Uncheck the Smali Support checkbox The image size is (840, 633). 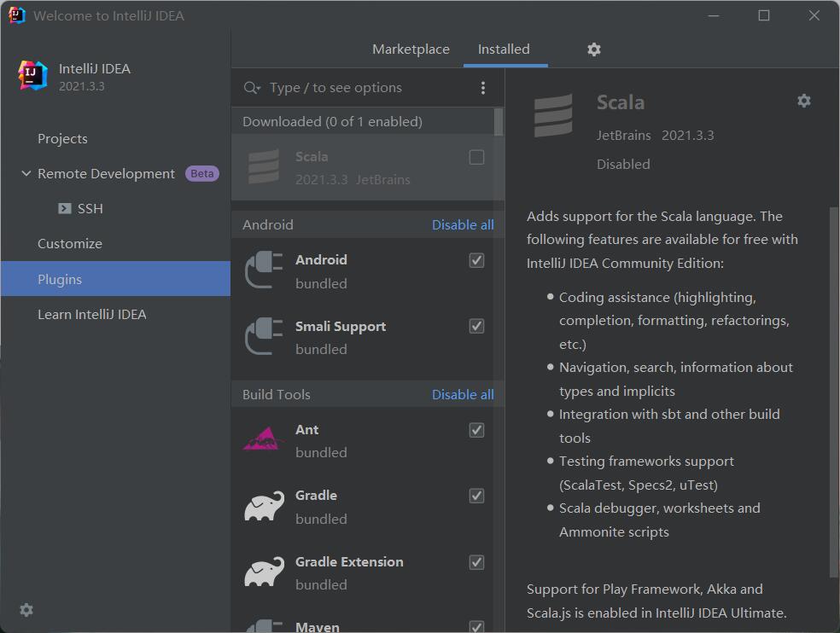point(477,326)
